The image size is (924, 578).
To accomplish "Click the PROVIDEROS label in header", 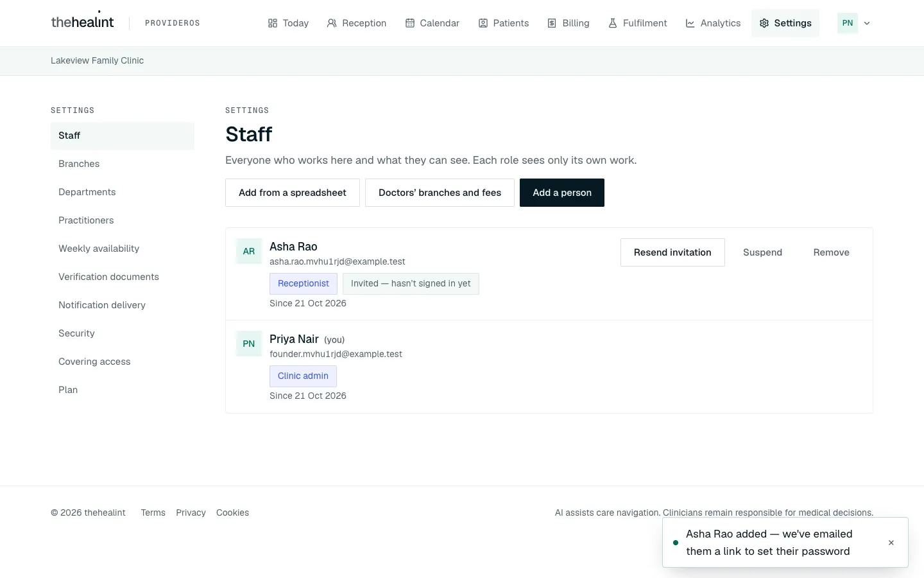I will (173, 23).
